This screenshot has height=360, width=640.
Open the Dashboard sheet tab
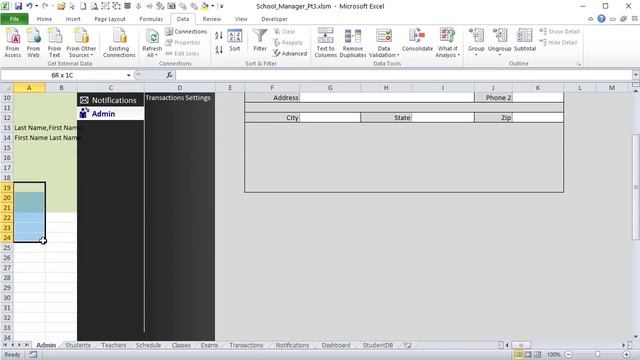336,345
